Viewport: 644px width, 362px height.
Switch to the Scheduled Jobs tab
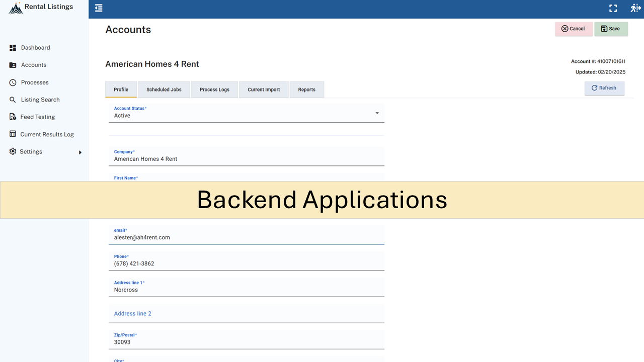164,89
